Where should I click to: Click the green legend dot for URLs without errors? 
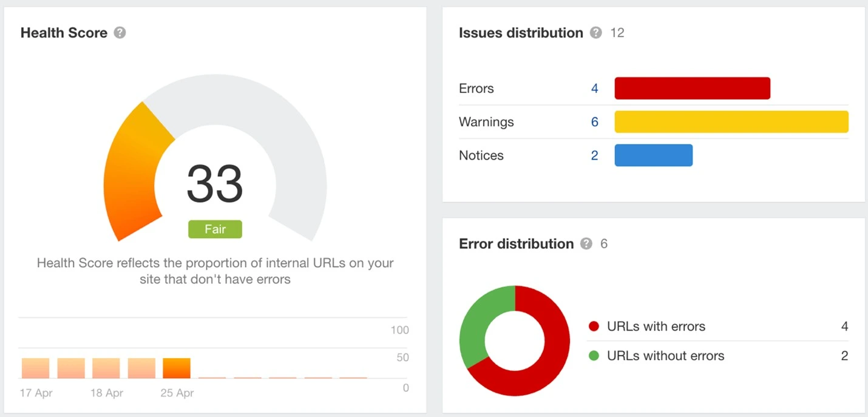594,356
